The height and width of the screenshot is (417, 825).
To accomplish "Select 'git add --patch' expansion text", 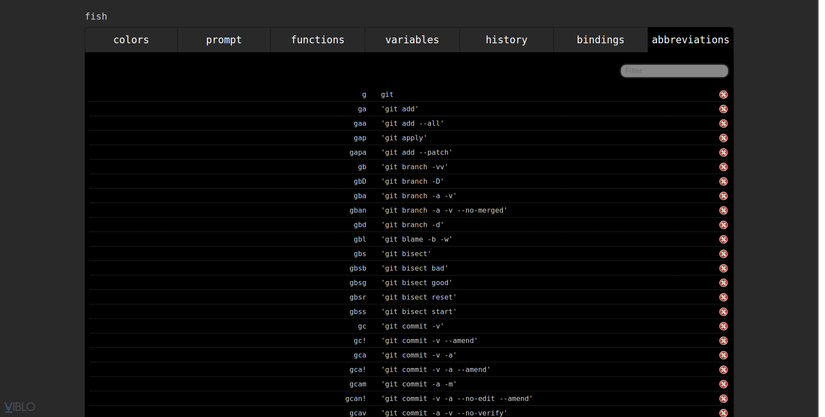I will (x=417, y=152).
